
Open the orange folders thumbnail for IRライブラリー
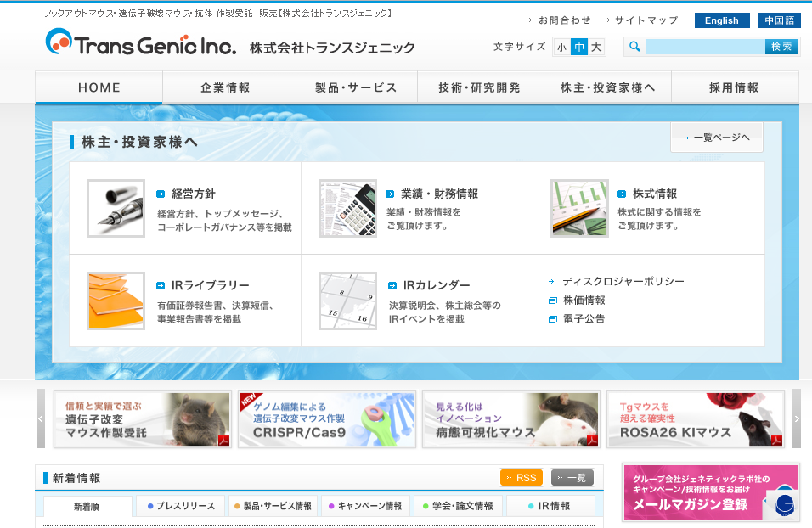tap(116, 301)
